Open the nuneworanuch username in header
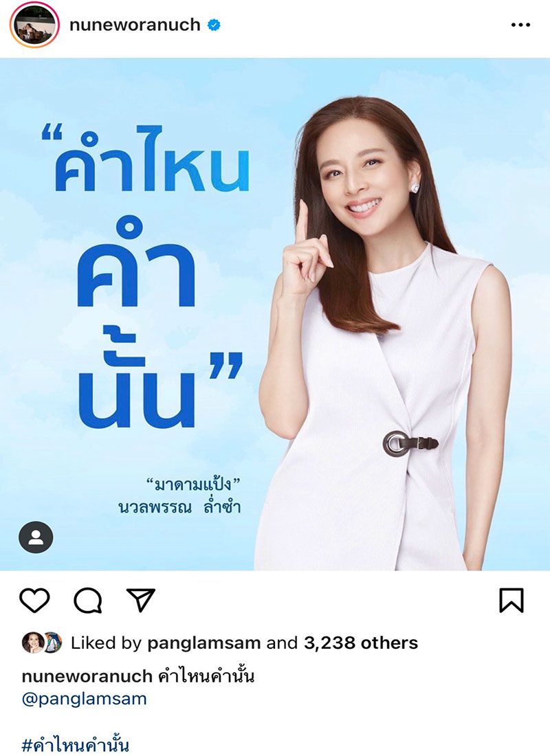 coord(135,25)
